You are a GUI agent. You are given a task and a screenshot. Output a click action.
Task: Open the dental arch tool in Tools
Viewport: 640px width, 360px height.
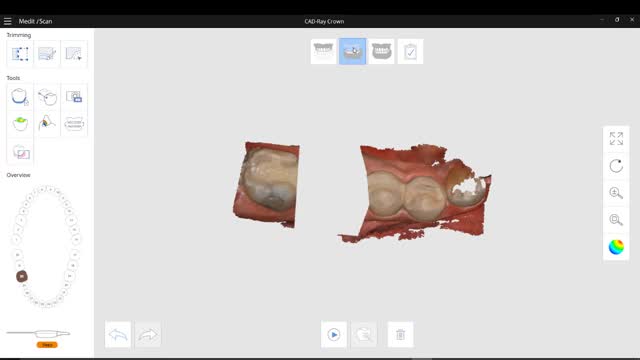(74, 123)
